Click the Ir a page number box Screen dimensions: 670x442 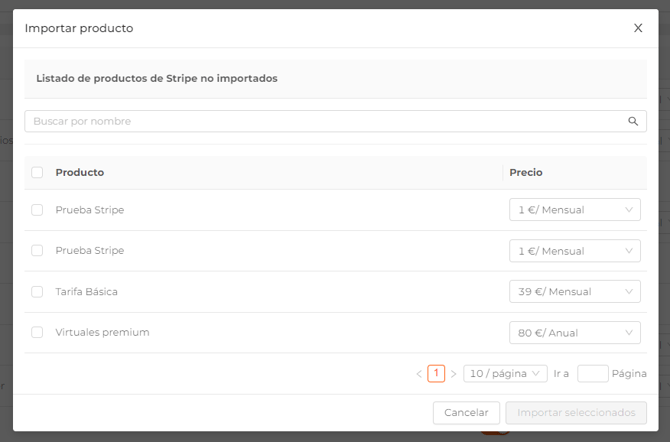(592, 373)
